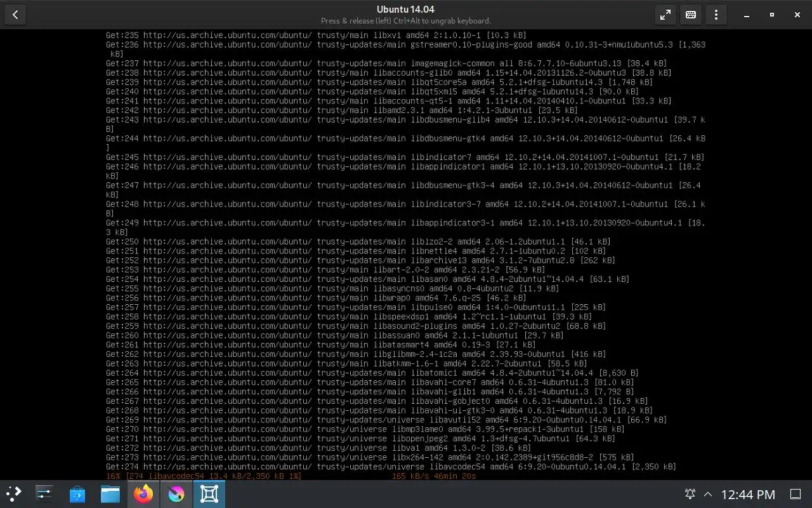
Task: Click the Get:269 libavutil52 line
Action: pyautogui.click(x=386, y=420)
